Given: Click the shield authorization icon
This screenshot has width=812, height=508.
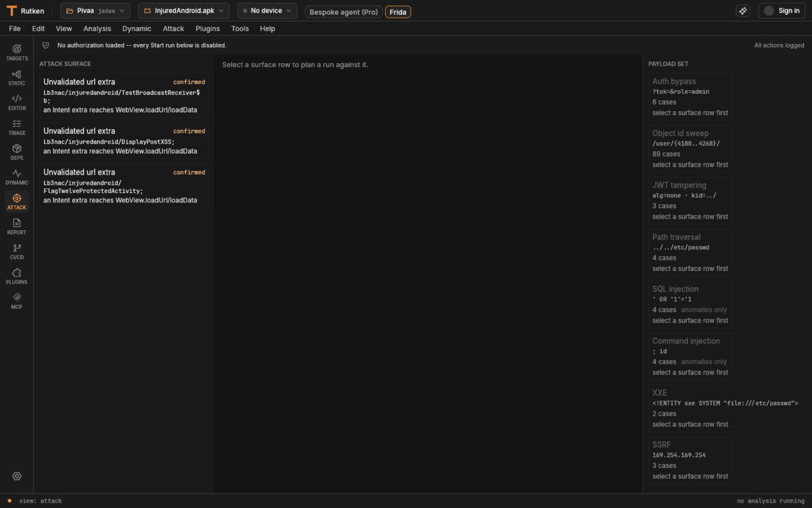Looking at the screenshot, I should pos(46,45).
